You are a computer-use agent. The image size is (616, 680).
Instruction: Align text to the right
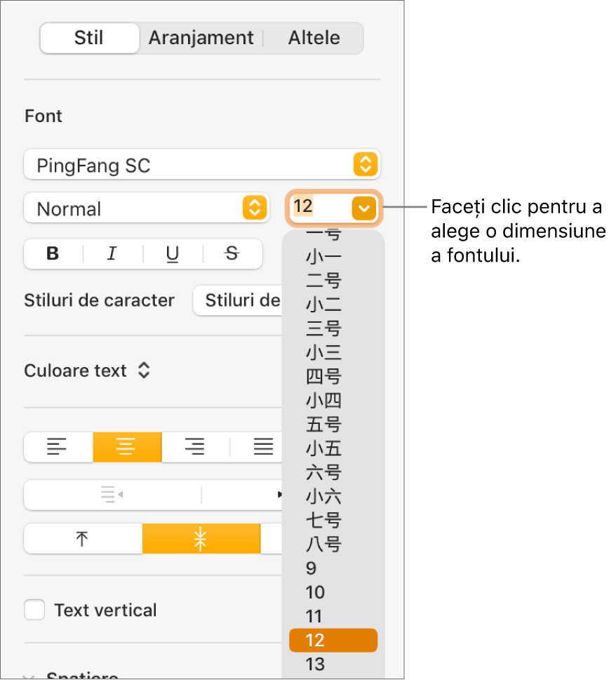[x=196, y=446]
